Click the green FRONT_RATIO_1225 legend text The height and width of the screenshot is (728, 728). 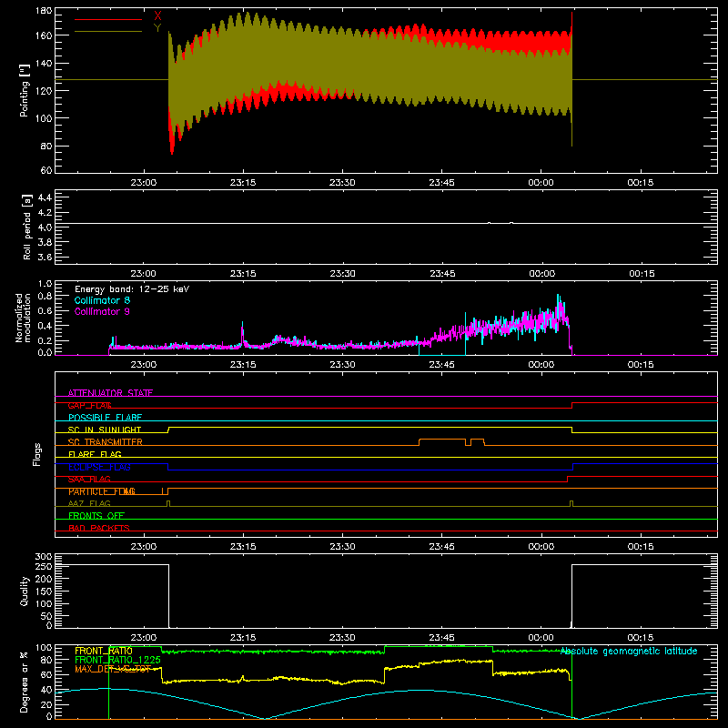click(x=117, y=660)
